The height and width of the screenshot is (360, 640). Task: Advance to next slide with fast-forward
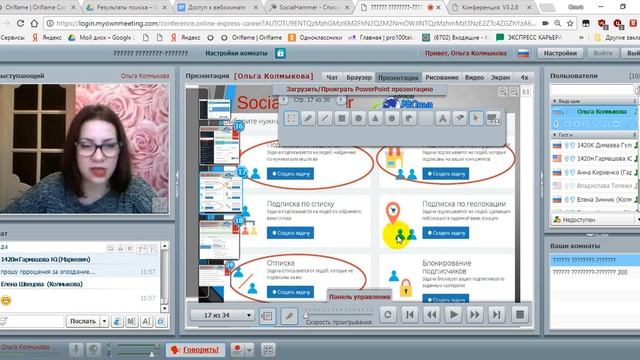tap(475, 315)
